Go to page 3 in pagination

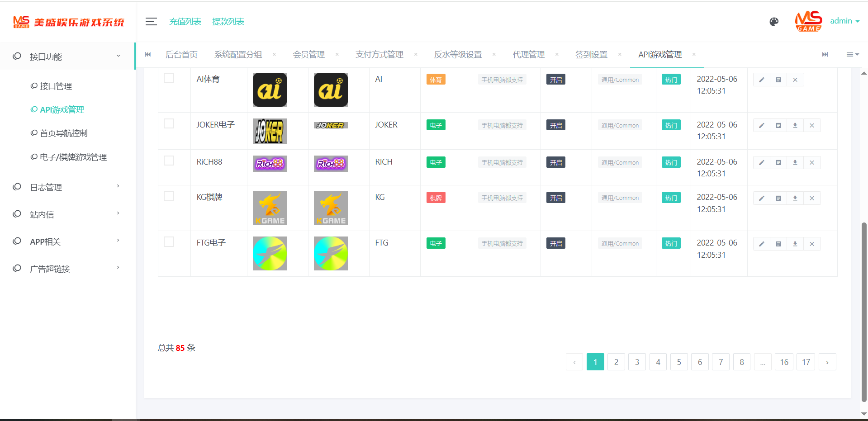(x=637, y=362)
